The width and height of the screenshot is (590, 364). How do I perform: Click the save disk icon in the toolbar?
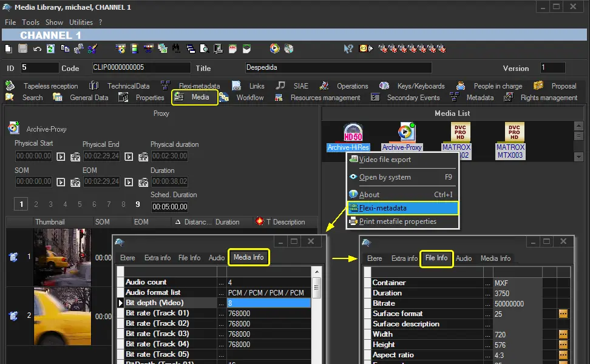point(22,49)
